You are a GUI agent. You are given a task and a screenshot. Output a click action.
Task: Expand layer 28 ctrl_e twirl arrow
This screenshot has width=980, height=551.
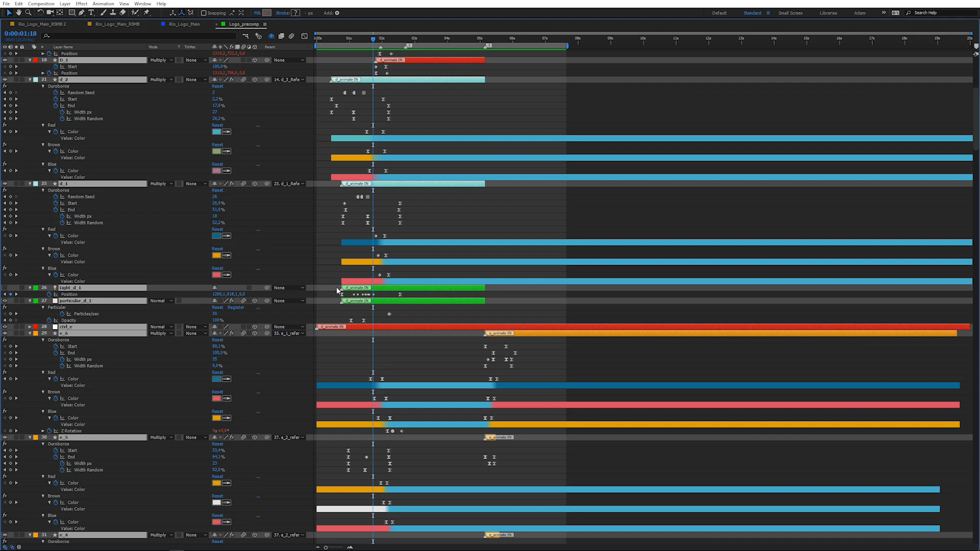click(30, 327)
